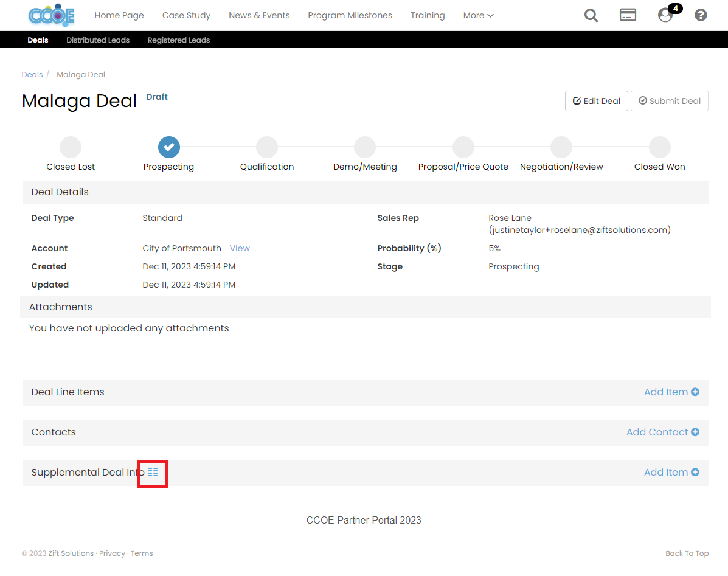728x576 pixels.
Task: Click plus icon next to Add Contact
Action: (x=695, y=432)
